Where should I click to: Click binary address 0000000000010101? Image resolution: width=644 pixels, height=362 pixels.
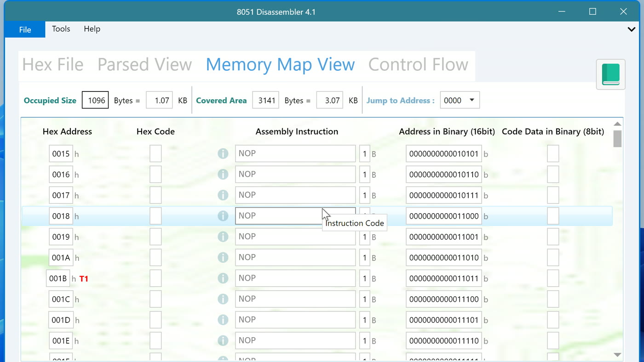(x=444, y=154)
